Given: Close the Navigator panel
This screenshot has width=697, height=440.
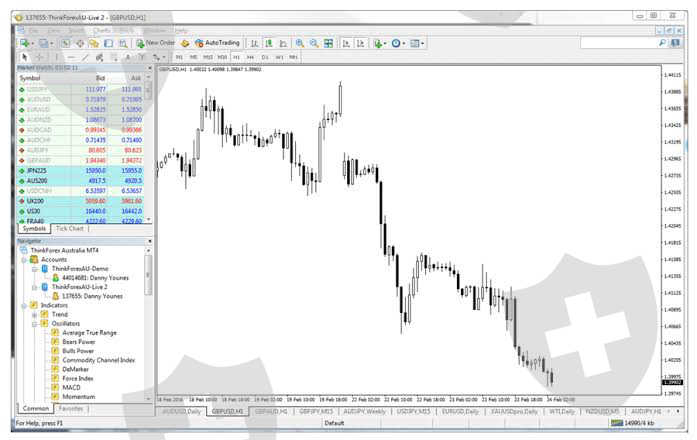Looking at the screenshot, I should 150,241.
